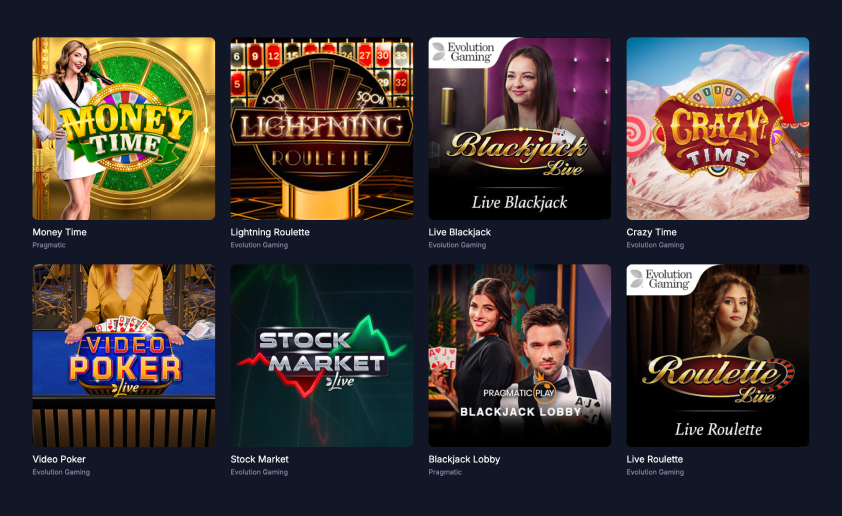Viewport: 842px width, 516px height.
Task: Click Evolution Gaming label under Crazy Time
Action: (x=655, y=245)
